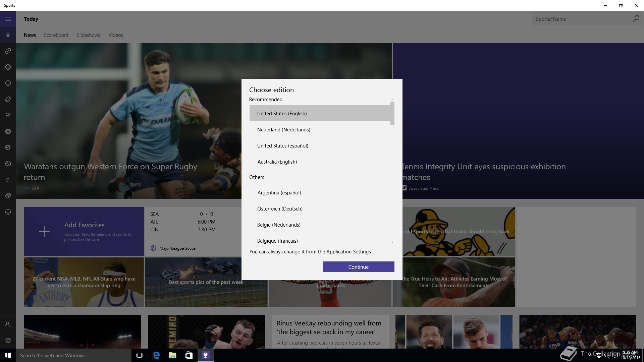Open the basketball section icon
The width and height of the screenshot is (644, 362).
8,67
